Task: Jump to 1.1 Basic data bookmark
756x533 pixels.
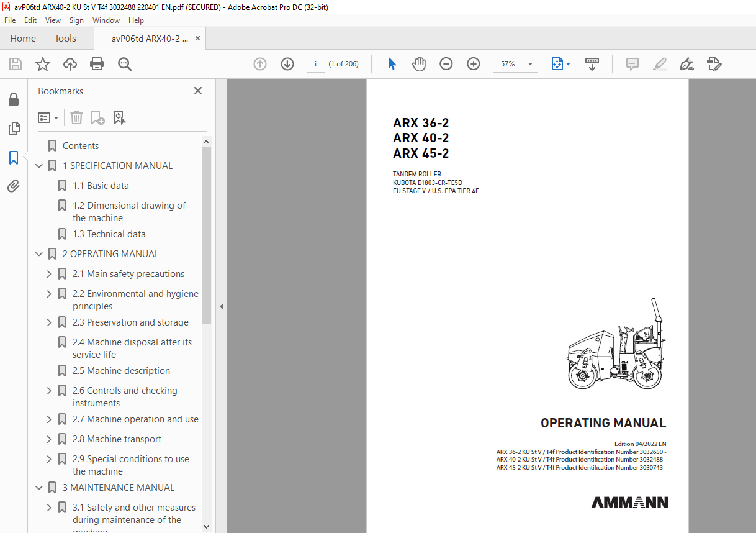Action: [x=101, y=186]
